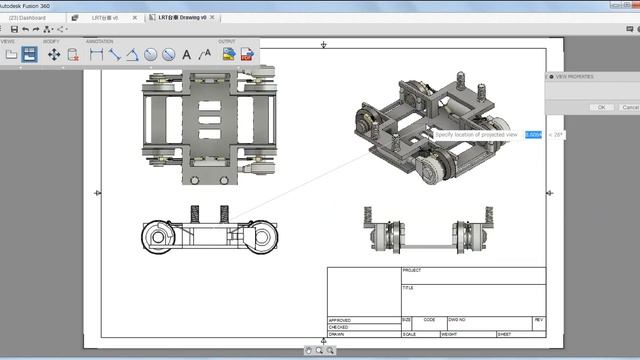Click the Base View tool icon
640x360 pixels.
click(x=11, y=54)
